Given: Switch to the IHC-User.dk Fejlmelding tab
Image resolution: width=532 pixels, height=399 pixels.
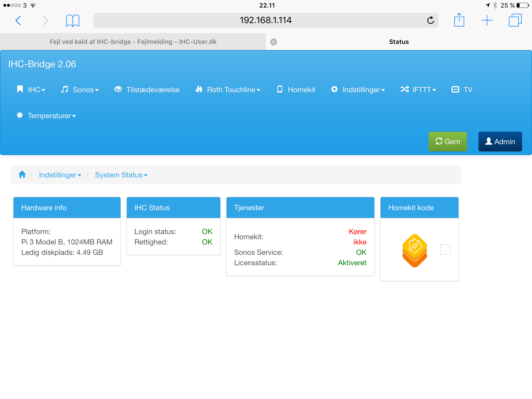Looking at the screenshot, I should coord(133,42).
